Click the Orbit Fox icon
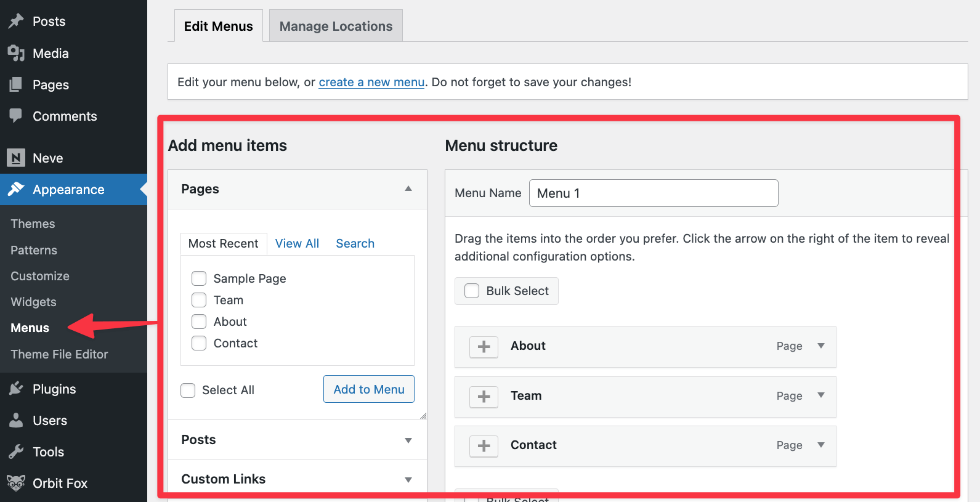The height and width of the screenshot is (502, 980). coord(16,484)
